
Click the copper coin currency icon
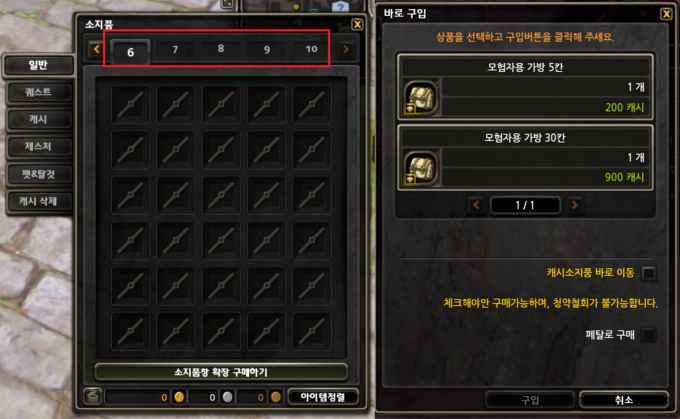tap(275, 397)
